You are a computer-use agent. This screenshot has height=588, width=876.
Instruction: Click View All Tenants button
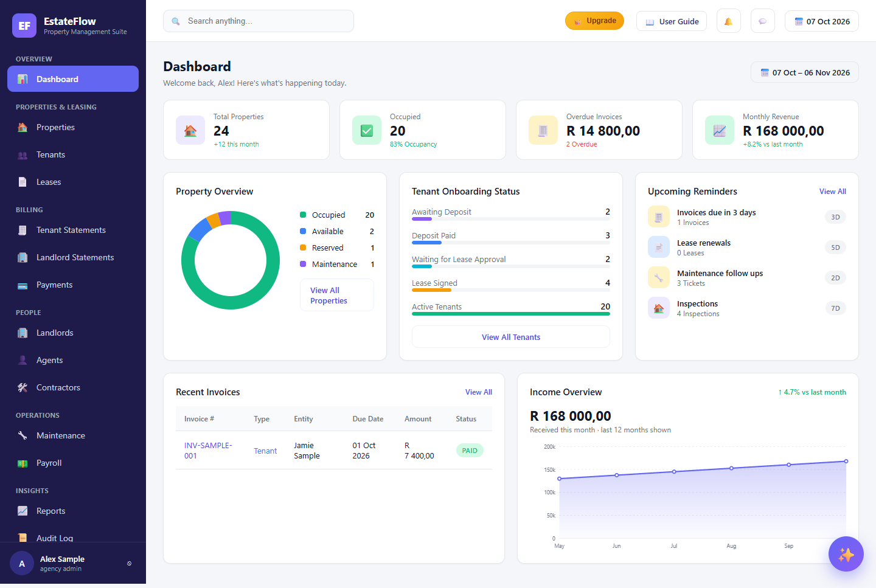tap(511, 337)
